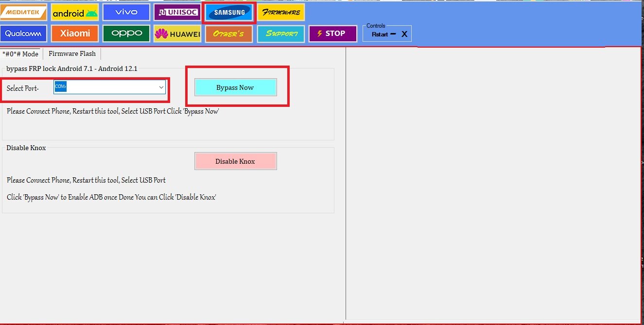Click the empty log output panel
Viewport: 644px width, 325px height.
coord(493,183)
